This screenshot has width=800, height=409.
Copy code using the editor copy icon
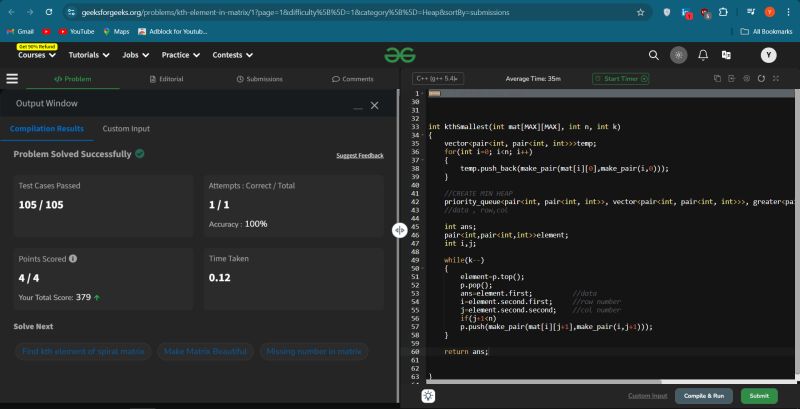[x=718, y=78]
